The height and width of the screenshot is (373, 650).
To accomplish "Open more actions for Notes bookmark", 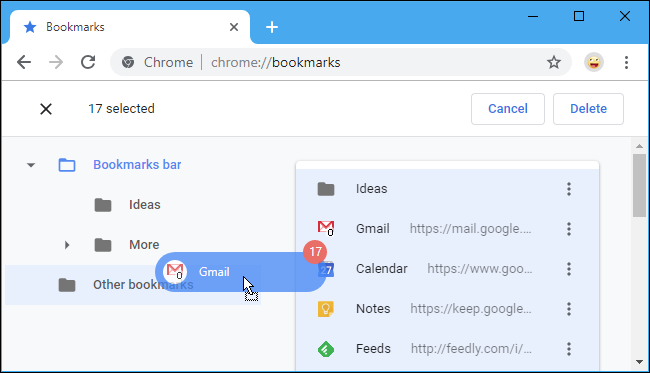I will 569,309.
